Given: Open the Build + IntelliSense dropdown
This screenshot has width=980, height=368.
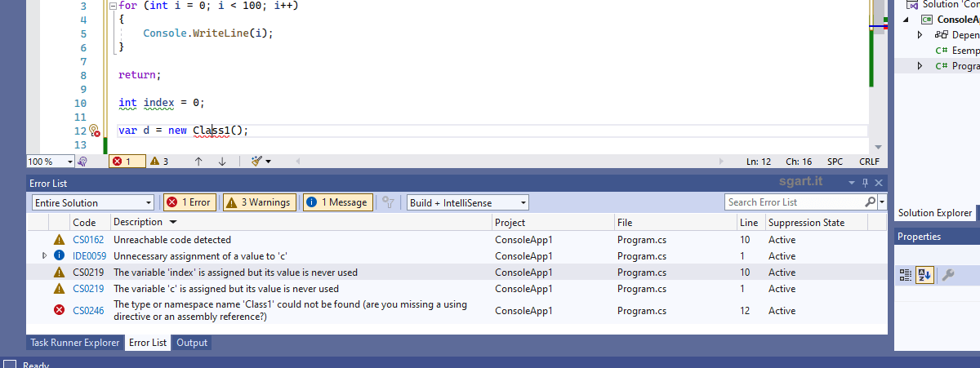Looking at the screenshot, I should tap(467, 202).
